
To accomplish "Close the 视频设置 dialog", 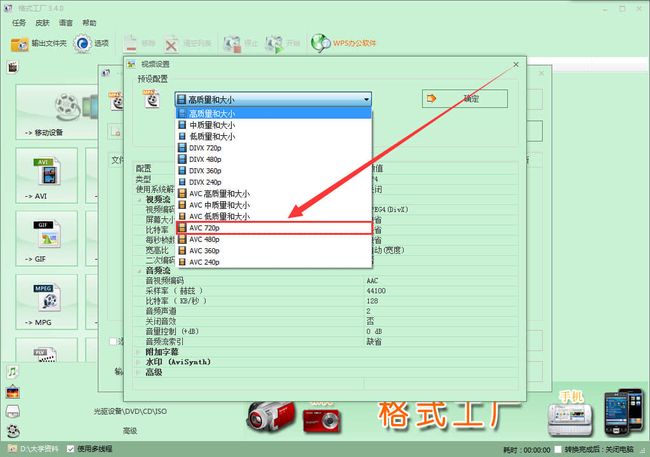I will click(516, 64).
